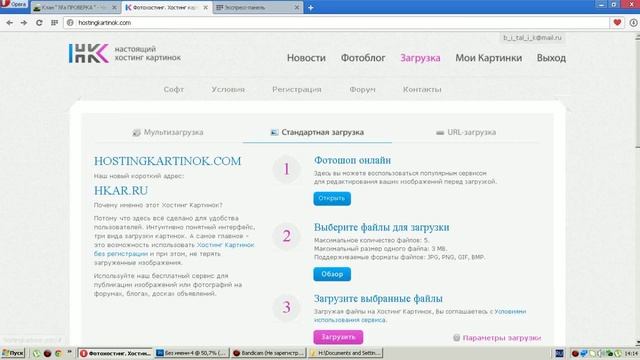
Task: Open the Фотоблог menu item
Action: coord(363,58)
